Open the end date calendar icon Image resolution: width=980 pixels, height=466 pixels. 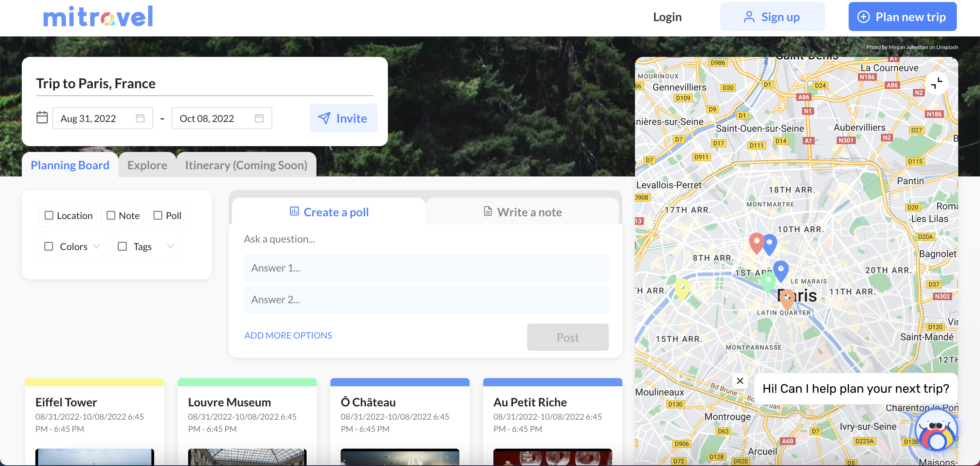click(x=259, y=119)
